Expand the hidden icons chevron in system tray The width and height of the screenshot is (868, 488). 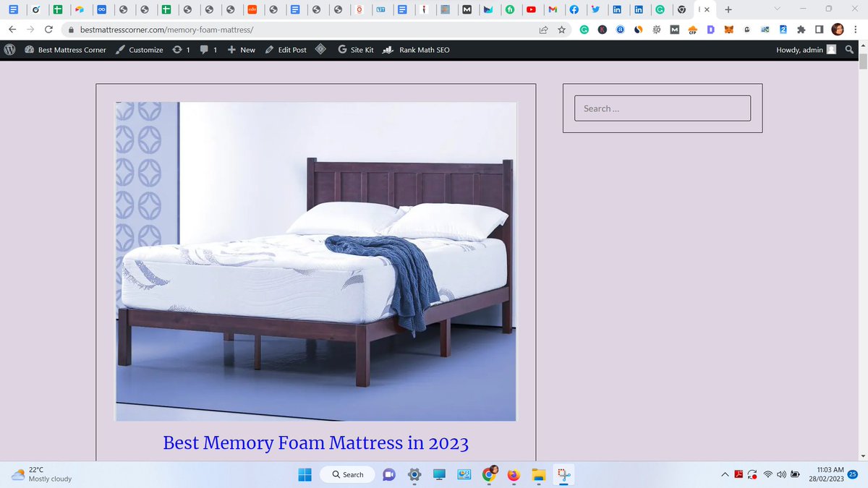pyautogui.click(x=725, y=474)
